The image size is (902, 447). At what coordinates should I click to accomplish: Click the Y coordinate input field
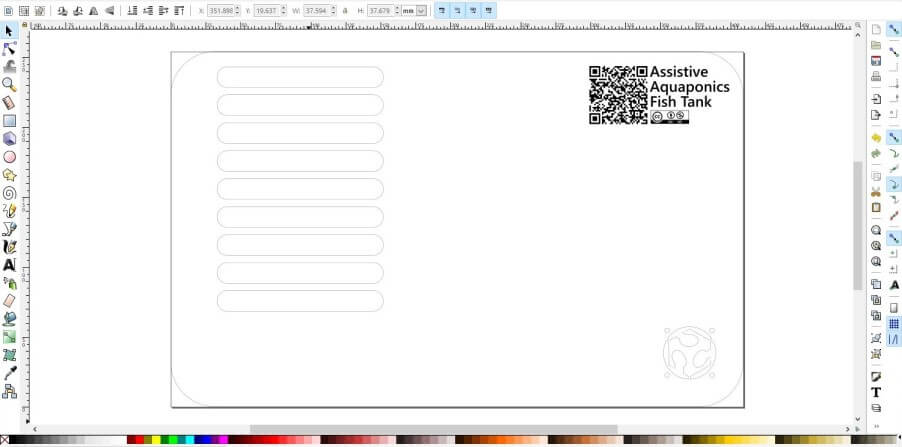(264, 10)
